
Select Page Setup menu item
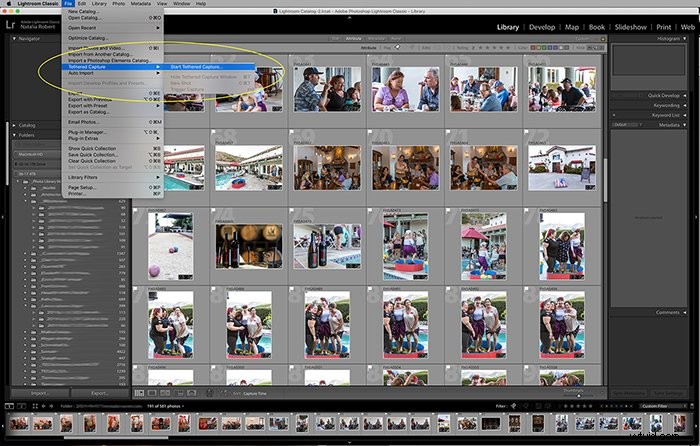(x=113, y=188)
